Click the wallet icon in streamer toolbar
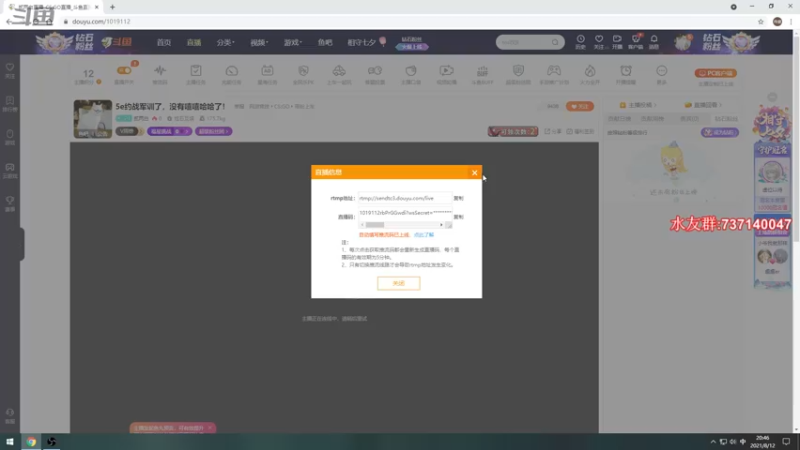 pyautogui.click(x=411, y=70)
